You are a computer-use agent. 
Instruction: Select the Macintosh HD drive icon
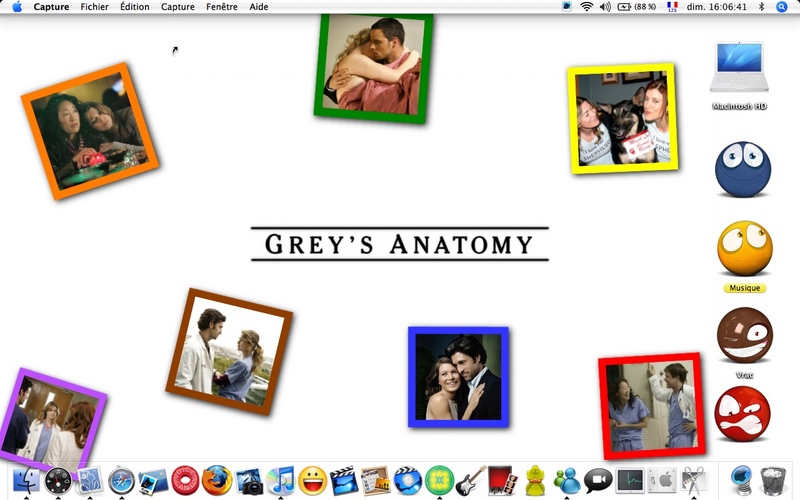coord(739,70)
